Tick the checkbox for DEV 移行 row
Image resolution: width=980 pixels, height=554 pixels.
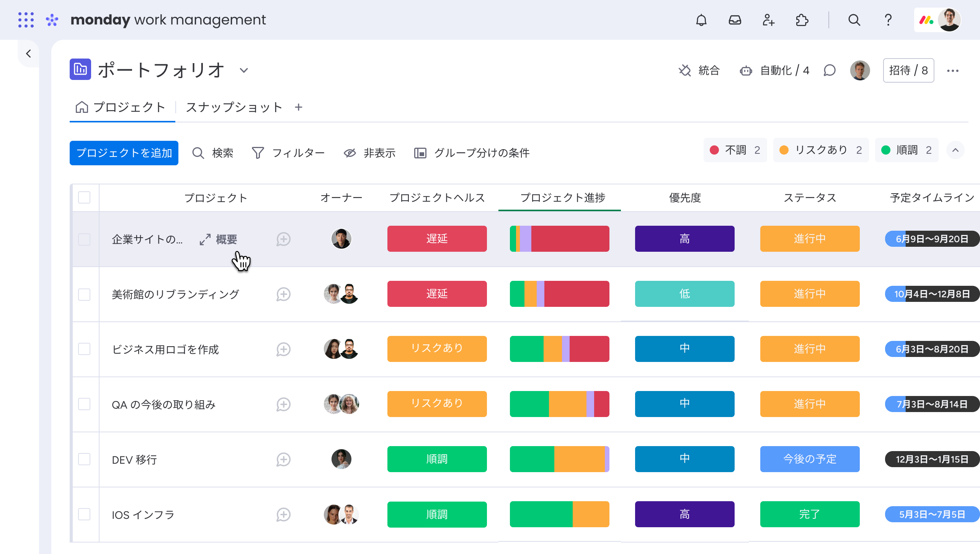click(84, 459)
